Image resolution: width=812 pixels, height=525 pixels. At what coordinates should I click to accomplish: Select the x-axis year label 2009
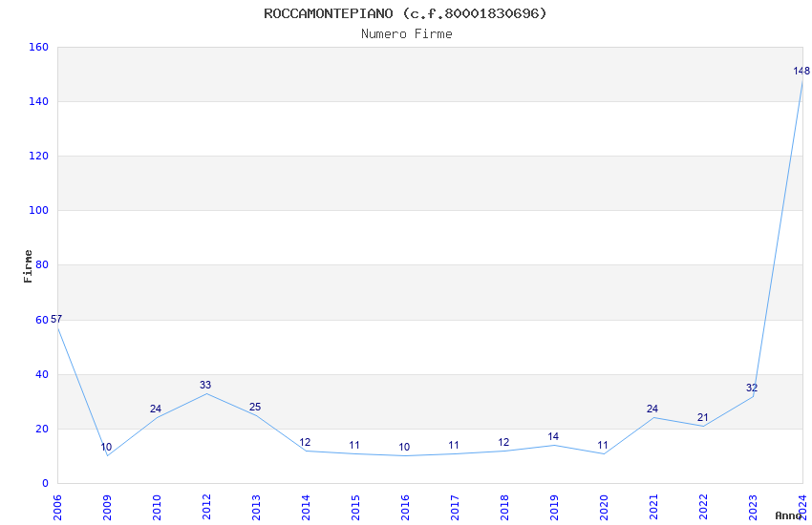pyautogui.click(x=107, y=508)
